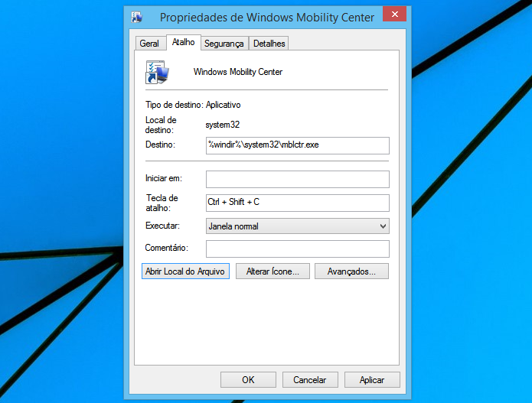The width and height of the screenshot is (532, 403).
Task: Select the Atalho tab
Action: (x=183, y=42)
